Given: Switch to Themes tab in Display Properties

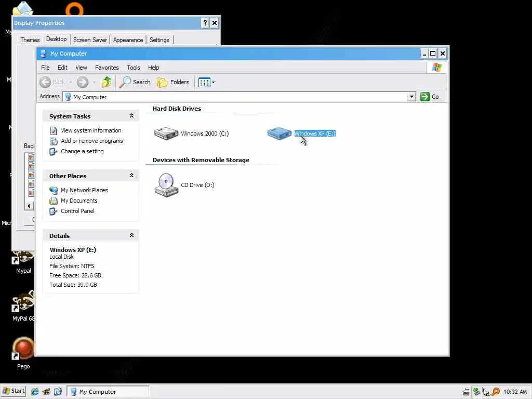Looking at the screenshot, I should (x=30, y=40).
